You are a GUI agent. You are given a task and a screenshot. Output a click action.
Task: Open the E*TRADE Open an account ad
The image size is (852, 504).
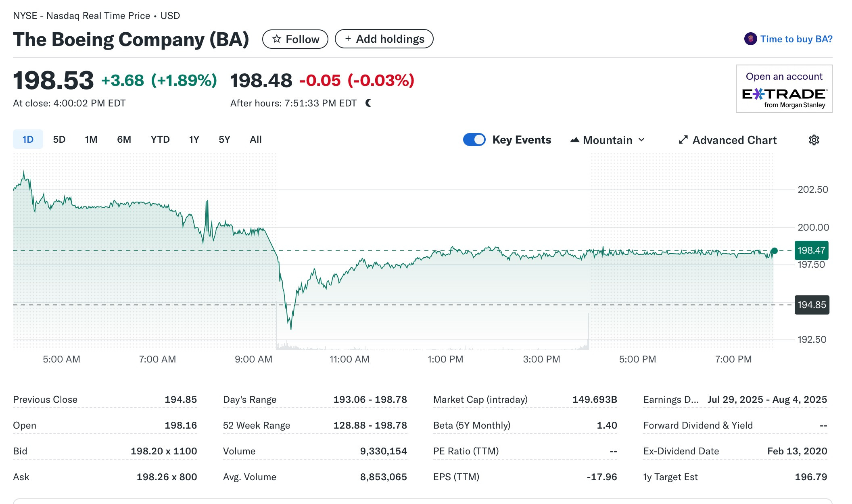click(x=784, y=89)
